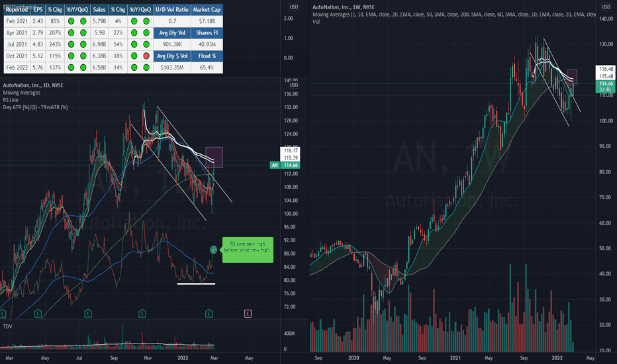Click the 243% EPS change for Jul 2021
The image size is (617, 364).
[x=55, y=44]
